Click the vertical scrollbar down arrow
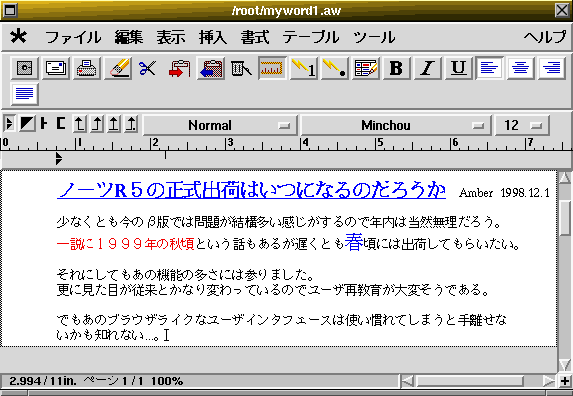 pyautogui.click(x=565, y=365)
